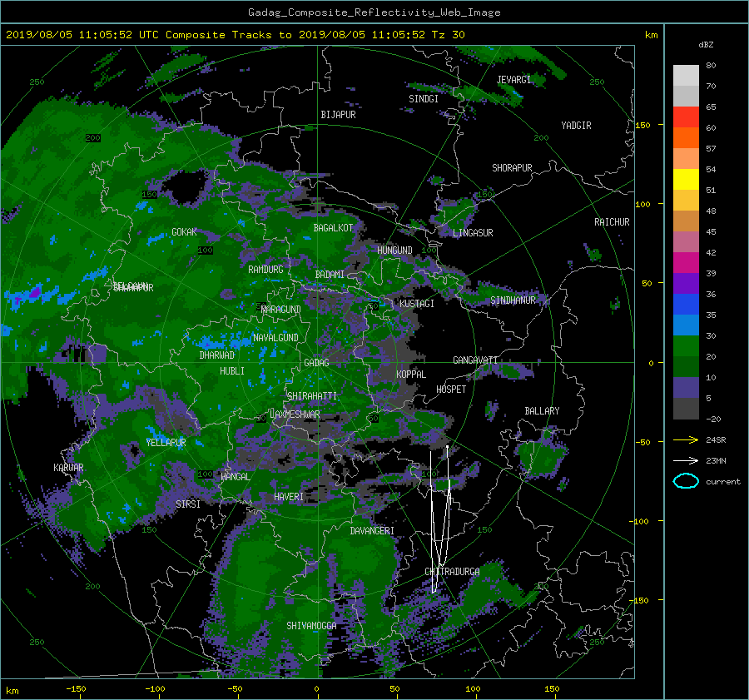Click the -150 label on bottom axis
Image resolution: width=749 pixels, height=700 pixels.
pos(76,689)
